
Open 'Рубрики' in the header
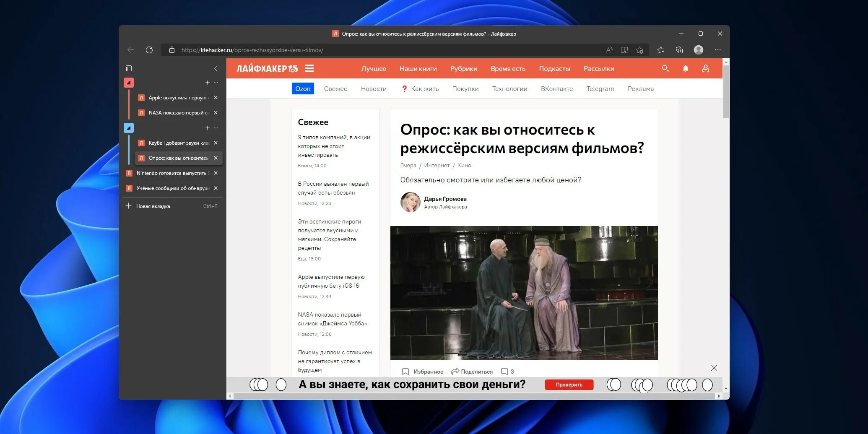[463, 69]
